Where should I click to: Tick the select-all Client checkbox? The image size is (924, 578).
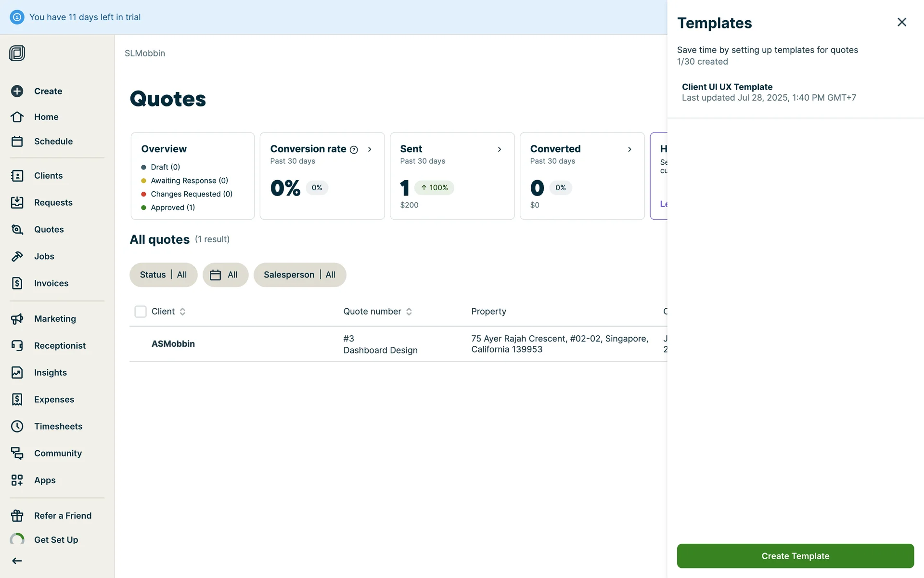point(141,312)
